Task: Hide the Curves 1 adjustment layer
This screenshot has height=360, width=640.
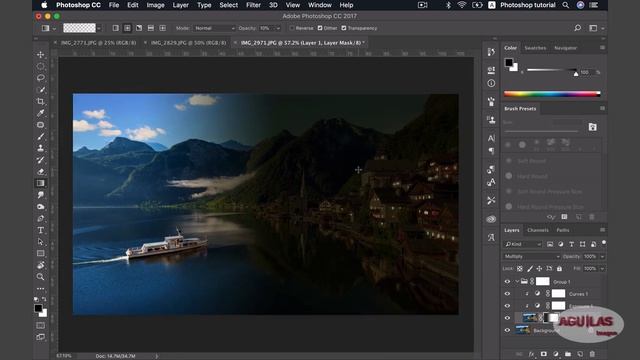Action: pyautogui.click(x=507, y=294)
